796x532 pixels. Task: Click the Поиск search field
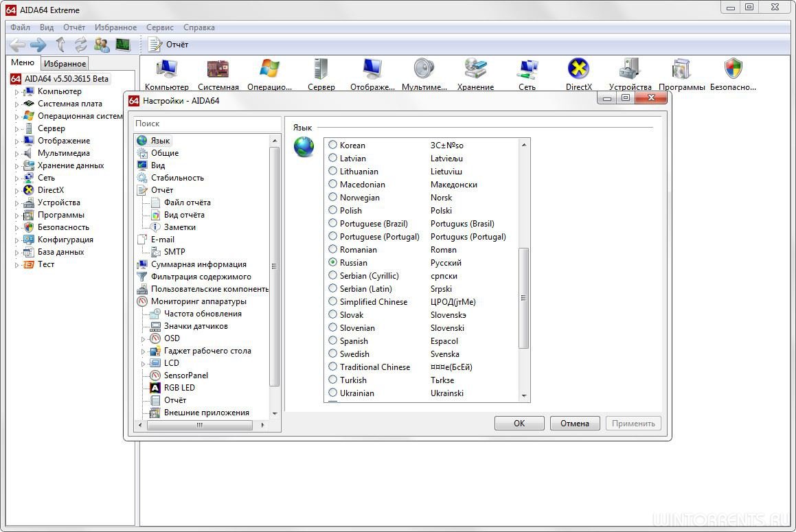pos(207,124)
